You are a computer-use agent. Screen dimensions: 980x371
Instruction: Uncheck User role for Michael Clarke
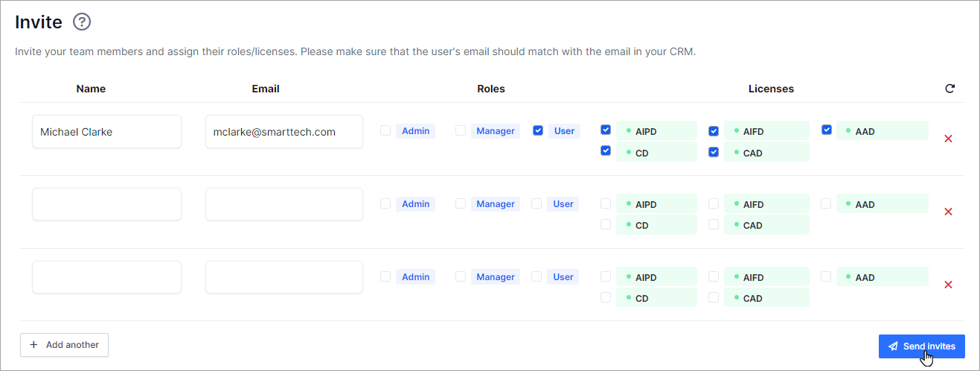[538, 130]
